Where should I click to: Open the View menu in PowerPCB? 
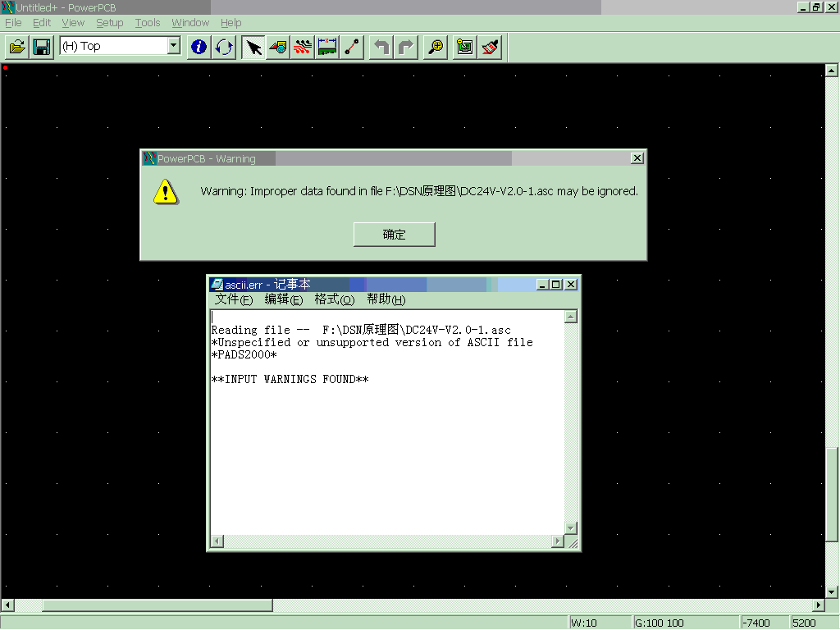(73, 22)
